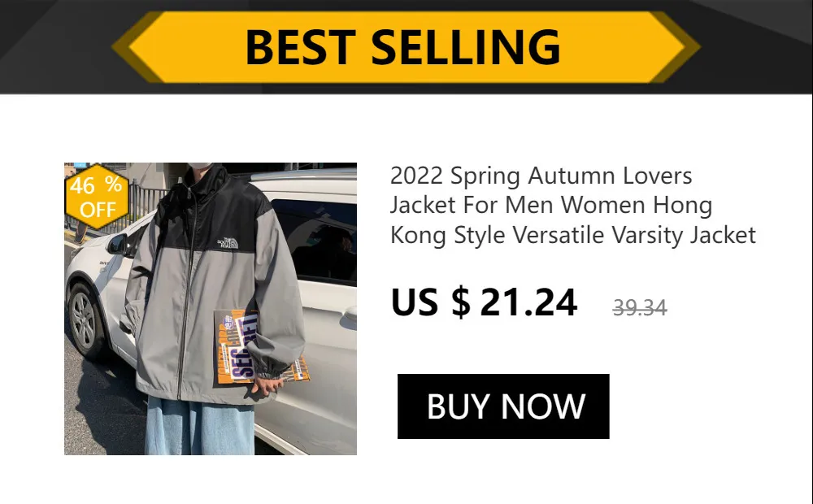Select the US $21.24 sale price
The height and width of the screenshot is (504, 813).
click(x=484, y=302)
